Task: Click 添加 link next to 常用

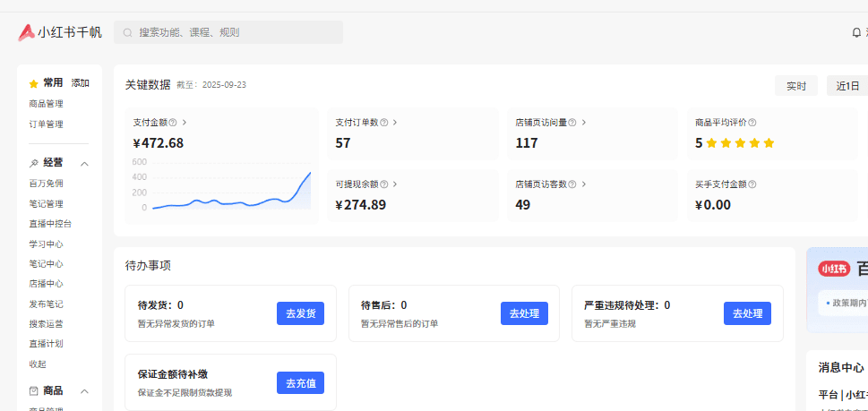Action: pyautogui.click(x=81, y=83)
